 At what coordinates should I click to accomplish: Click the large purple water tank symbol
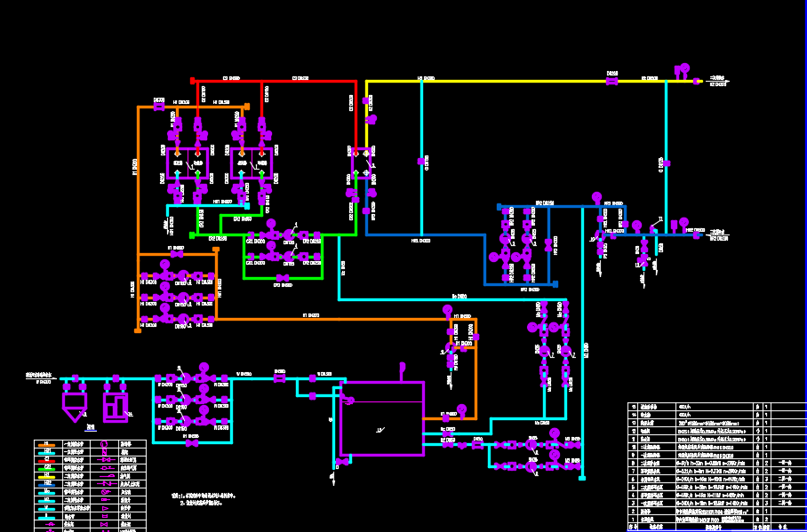tap(382, 418)
